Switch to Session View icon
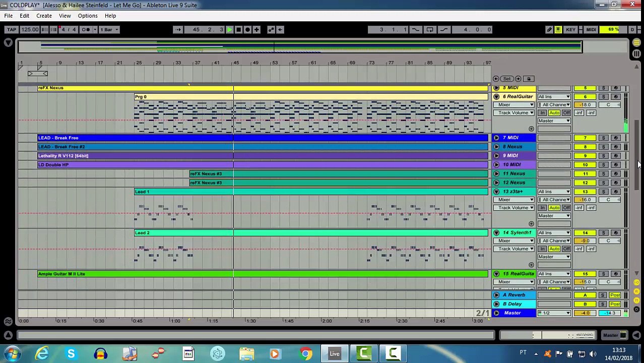The width and height of the screenshot is (644, 363). tap(636, 53)
